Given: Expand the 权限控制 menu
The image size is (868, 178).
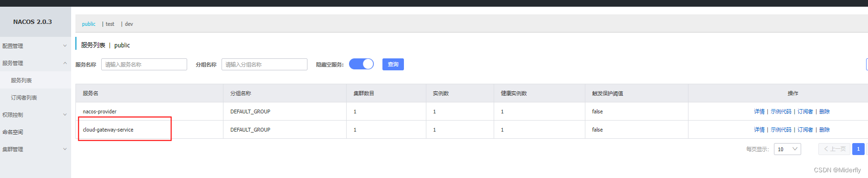Looking at the screenshot, I should (35, 115).
